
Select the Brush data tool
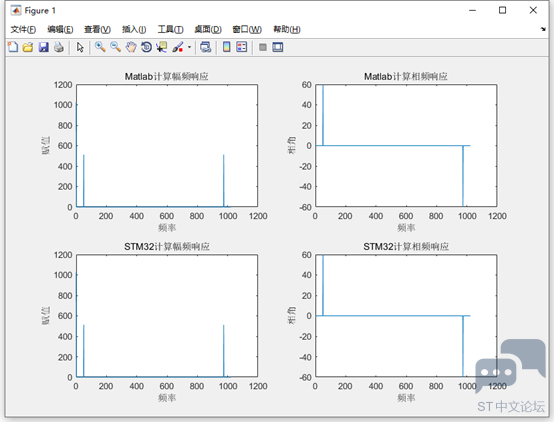(178, 47)
